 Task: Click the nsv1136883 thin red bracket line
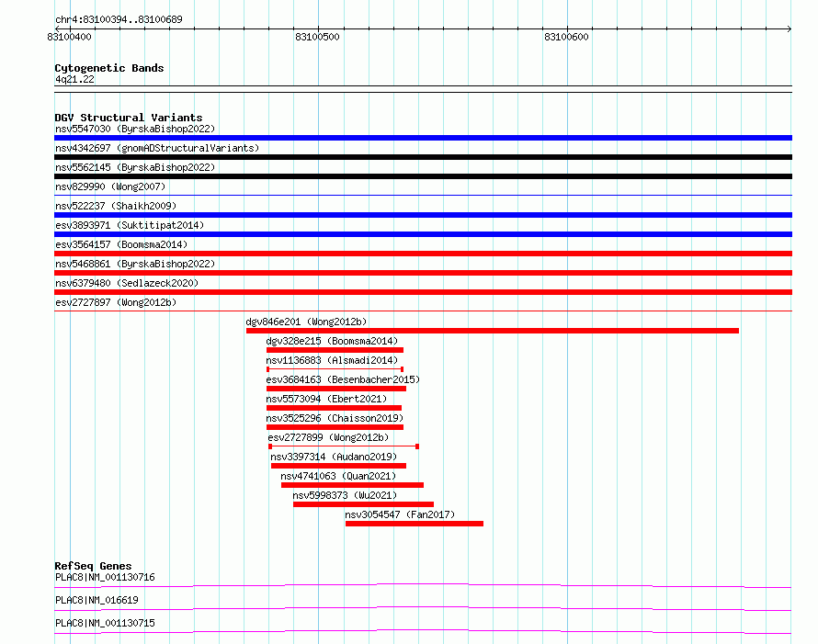[335, 369]
